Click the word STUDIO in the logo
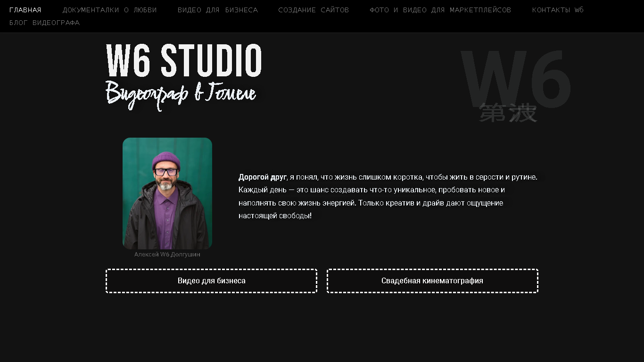The image size is (644, 362). pyautogui.click(x=211, y=61)
